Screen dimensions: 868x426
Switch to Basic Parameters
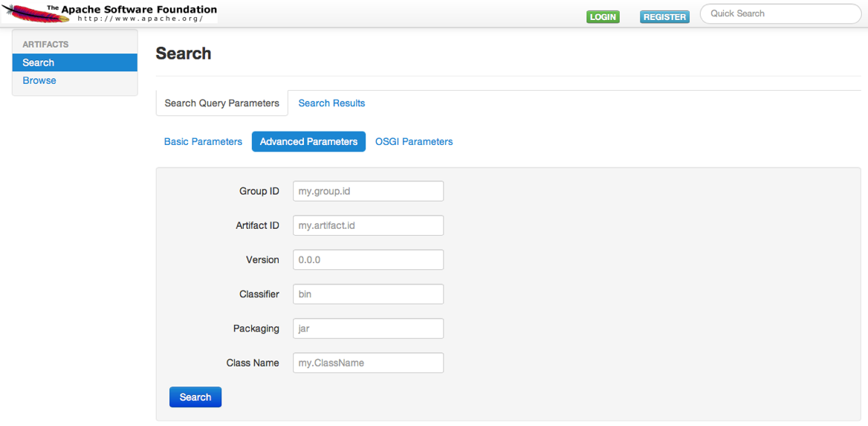coord(203,141)
